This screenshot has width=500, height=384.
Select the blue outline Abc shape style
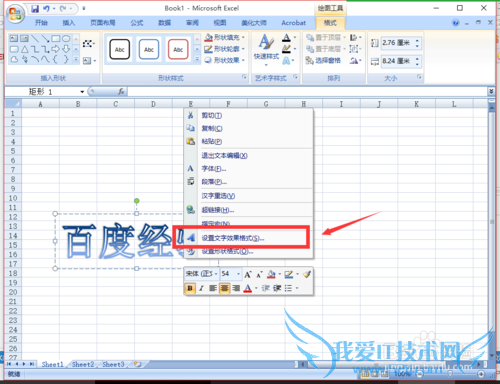tap(149, 49)
